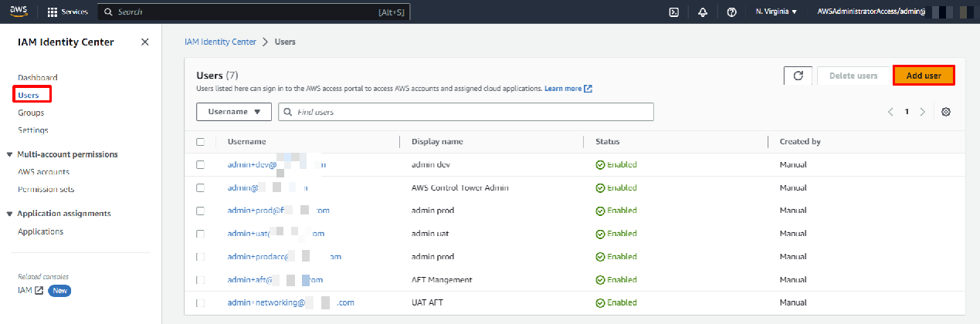The width and height of the screenshot is (980, 324).
Task: Open the help question mark icon
Action: (731, 12)
